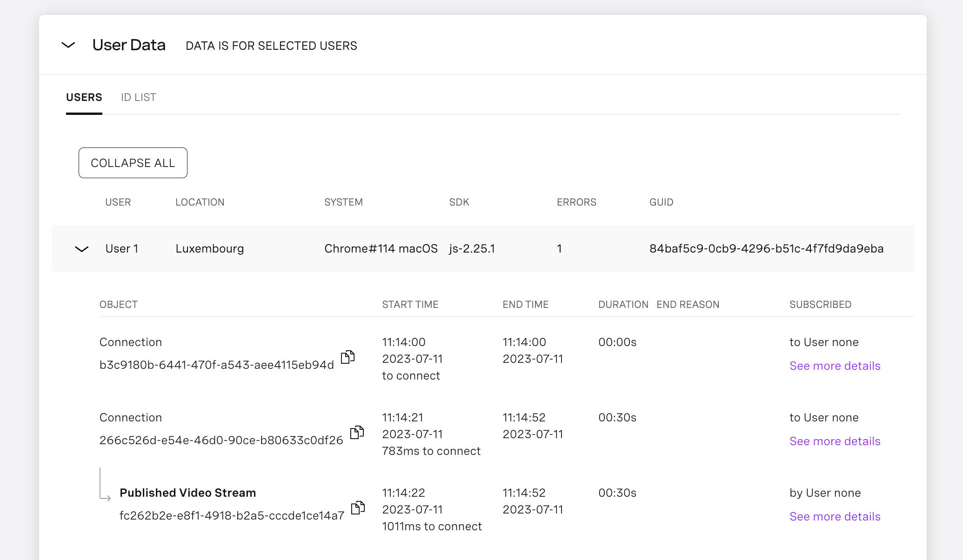Open See more details for the first connection
Screen dimensions: 963x560
(x=835, y=366)
